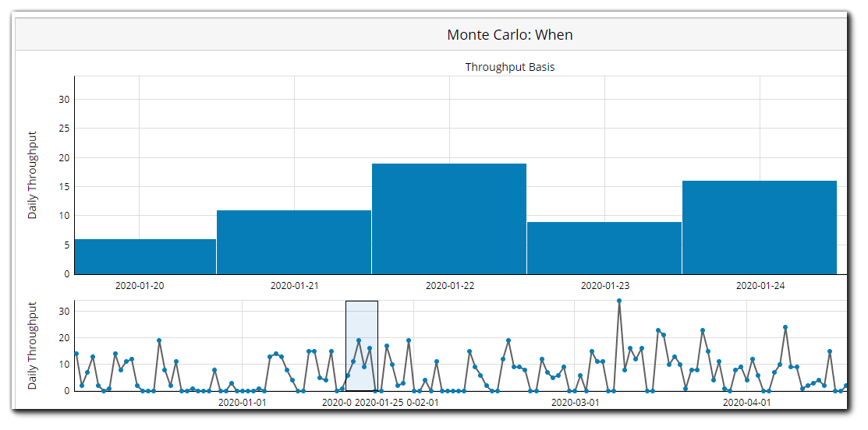Click the 2020-01-24 bar in the chart
Image resolution: width=868 pixels, height=430 pixels.
(x=760, y=227)
